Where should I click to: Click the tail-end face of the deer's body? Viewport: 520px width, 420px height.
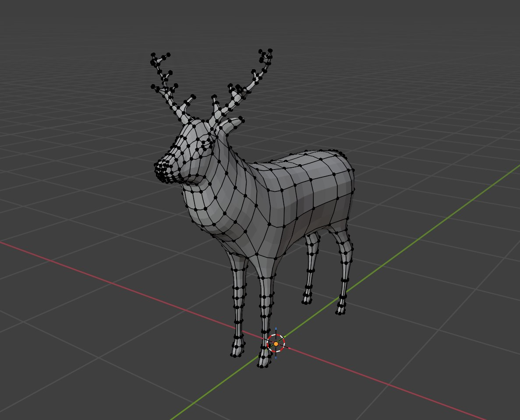coord(345,182)
